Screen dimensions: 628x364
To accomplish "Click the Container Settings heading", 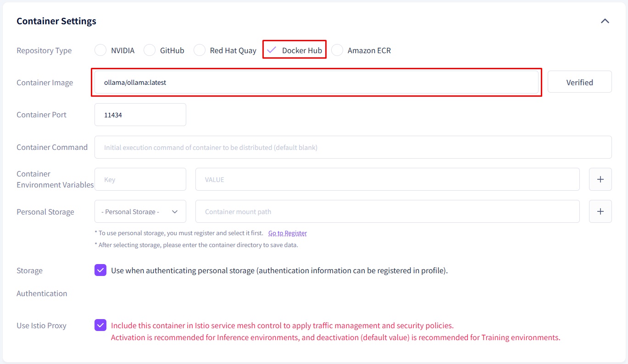I will (56, 21).
